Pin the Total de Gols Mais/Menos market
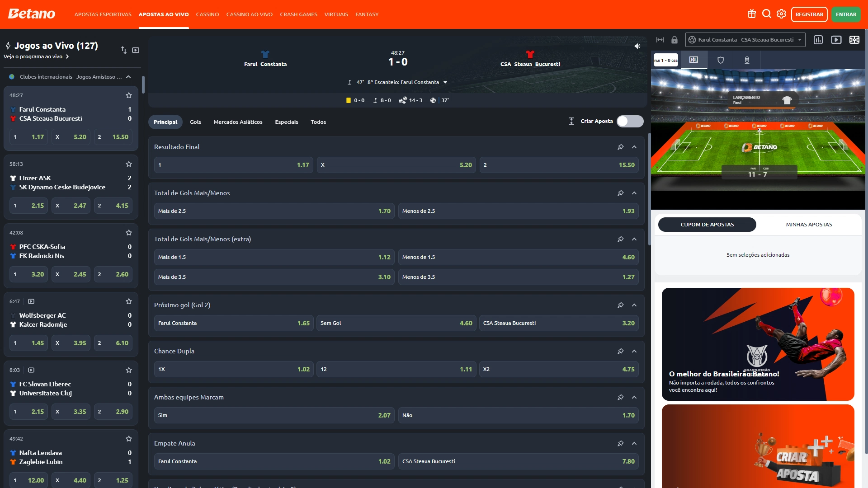 621,193
